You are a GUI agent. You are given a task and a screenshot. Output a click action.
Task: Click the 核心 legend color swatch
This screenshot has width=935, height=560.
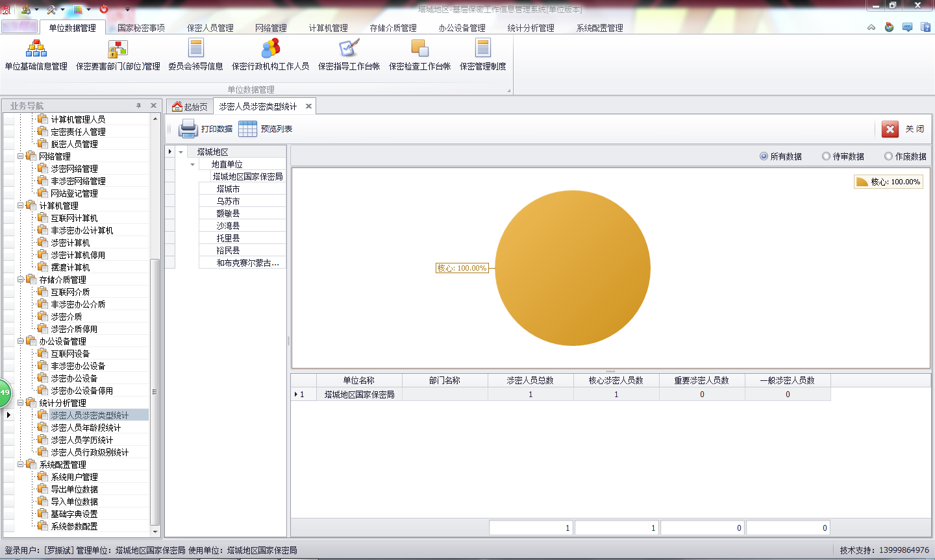click(862, 182)
